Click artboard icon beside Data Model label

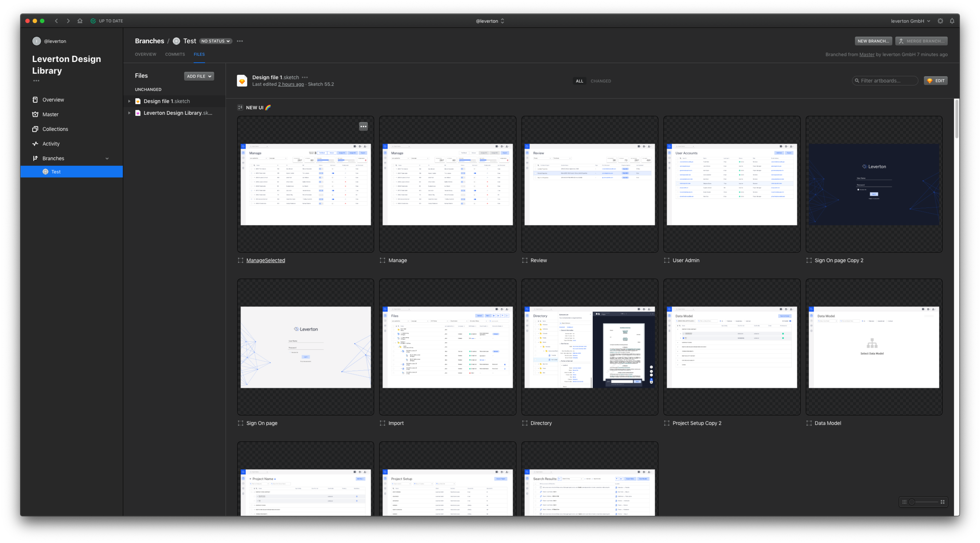[x=809, y=423]
